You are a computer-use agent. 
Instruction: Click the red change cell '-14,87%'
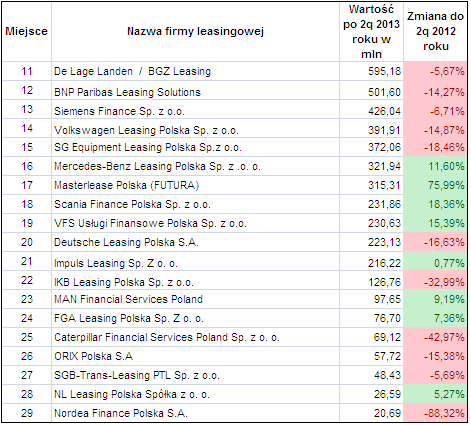point(435,128)
